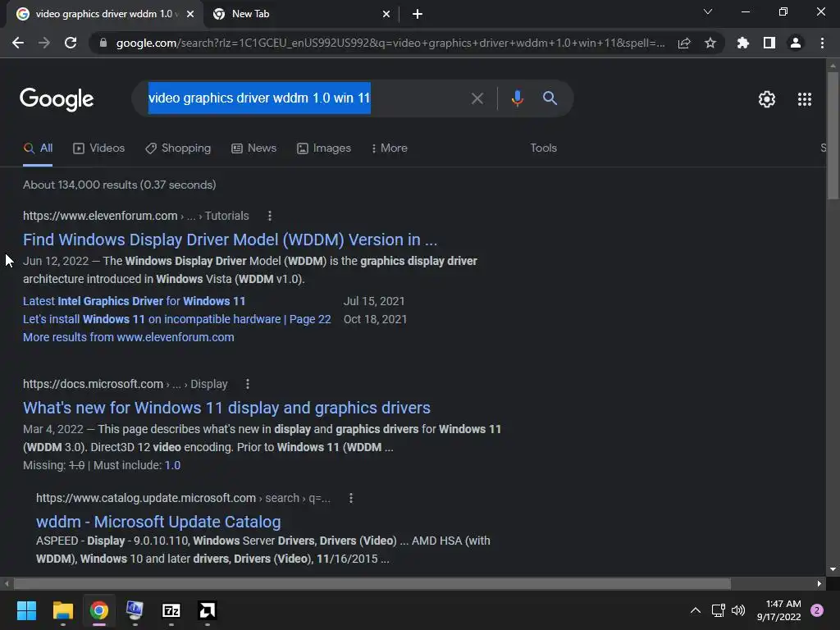Toggle Chrome side panel icon
This screenshot has height=630, width=840.
[769, 43]
